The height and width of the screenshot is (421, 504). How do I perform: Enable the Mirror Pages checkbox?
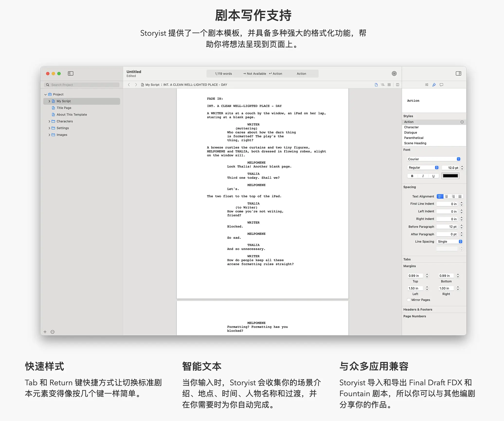pyautogui.click(x=409, y=300)
